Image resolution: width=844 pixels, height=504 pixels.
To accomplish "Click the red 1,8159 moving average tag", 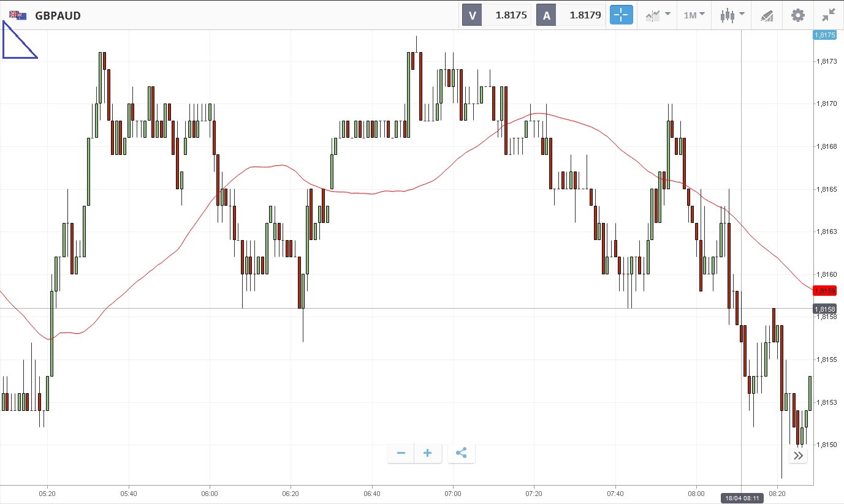I will pos(825,290).
